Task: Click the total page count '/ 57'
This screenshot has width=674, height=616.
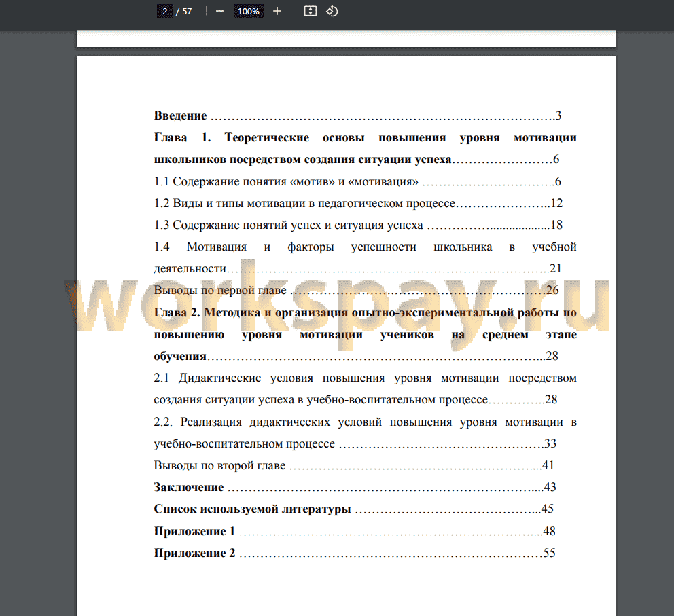Action: click(x=184, y=11)
